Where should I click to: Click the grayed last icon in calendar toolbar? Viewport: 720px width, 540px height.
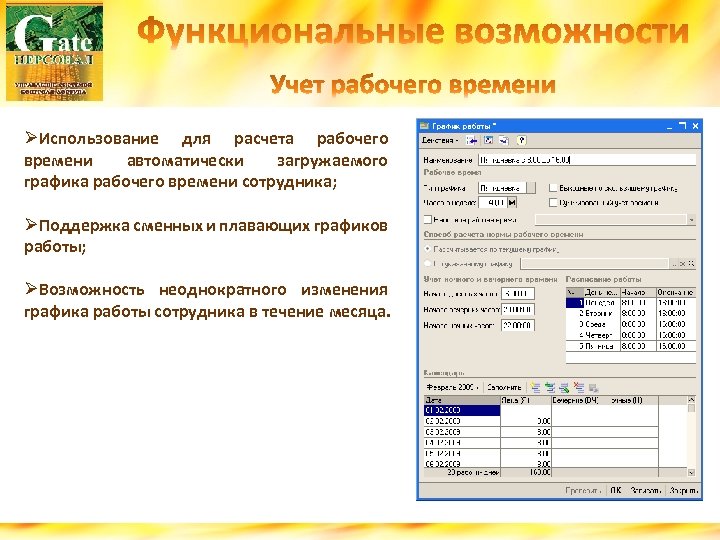[x=593, y=388]
